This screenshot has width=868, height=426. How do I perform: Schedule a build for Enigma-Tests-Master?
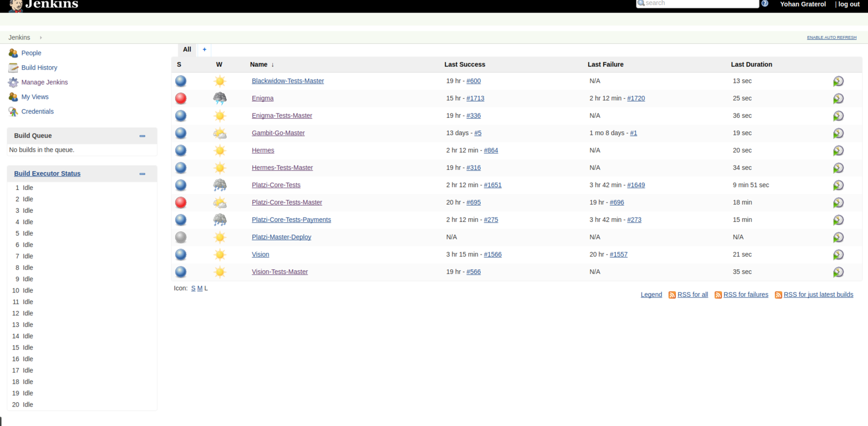point(838,116)
